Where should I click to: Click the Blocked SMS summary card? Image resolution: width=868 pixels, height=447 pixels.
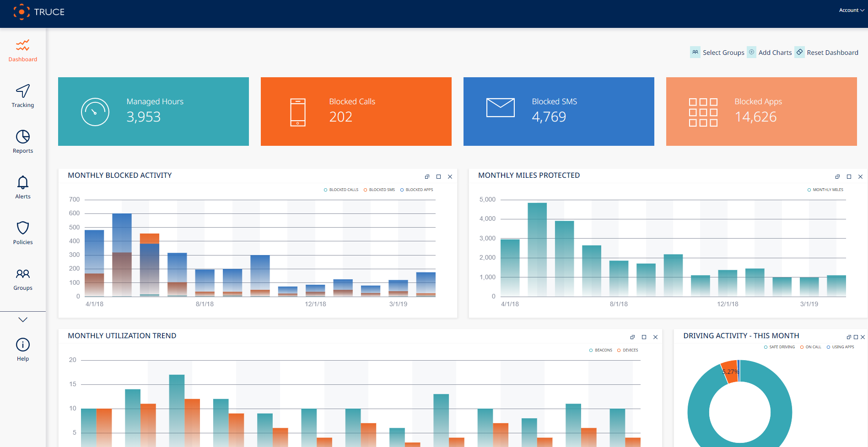pos(558,111)
